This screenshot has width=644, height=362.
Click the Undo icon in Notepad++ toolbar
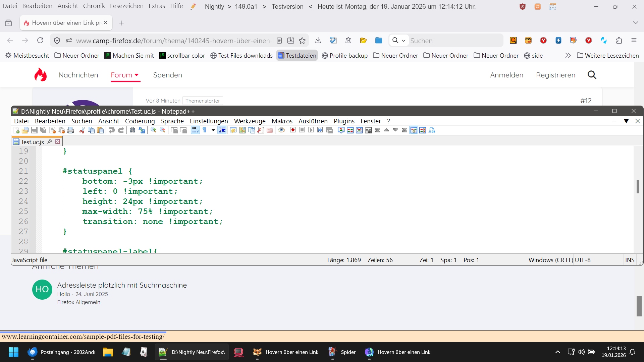112,130
